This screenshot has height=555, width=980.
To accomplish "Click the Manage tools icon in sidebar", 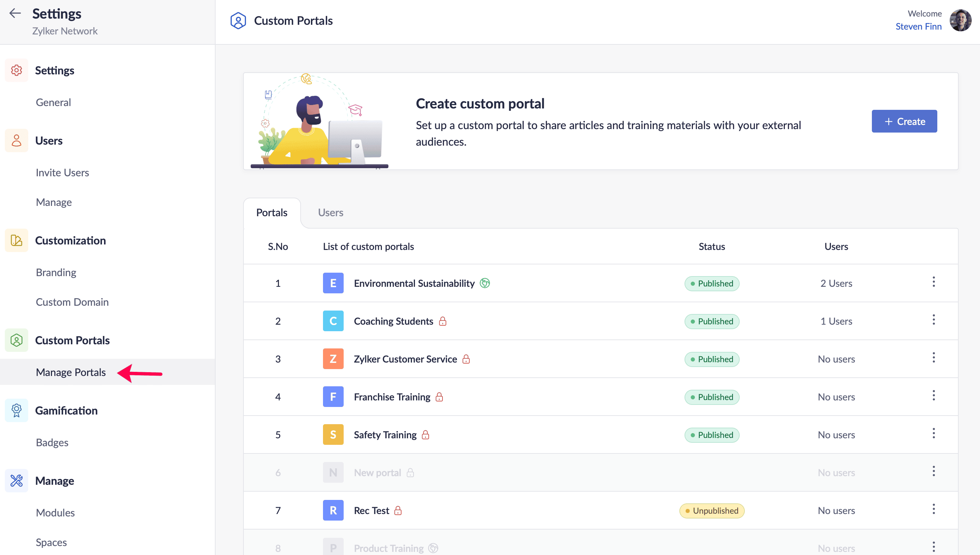I will point(17,481).
